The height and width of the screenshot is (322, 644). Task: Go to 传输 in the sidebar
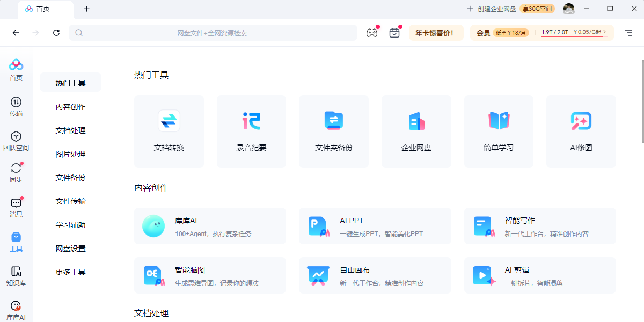tap(16, 107)
